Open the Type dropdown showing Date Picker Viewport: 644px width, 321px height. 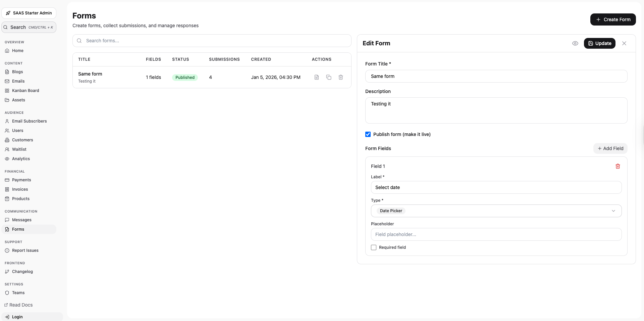point(496,211)
